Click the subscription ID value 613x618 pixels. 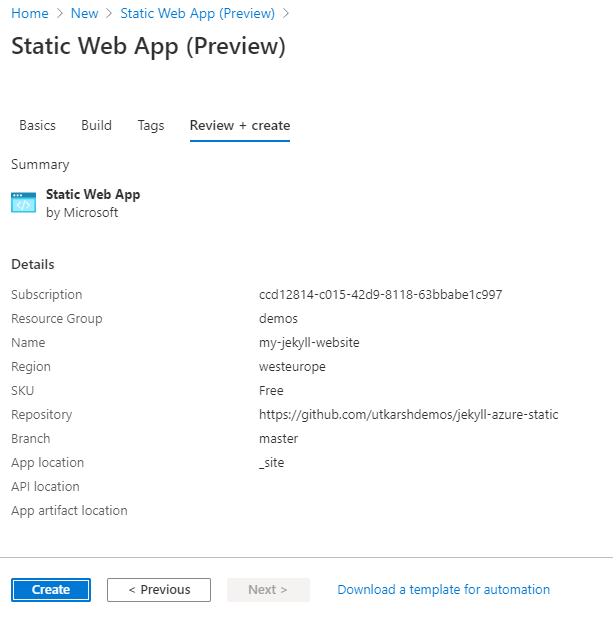click(380, 295)
